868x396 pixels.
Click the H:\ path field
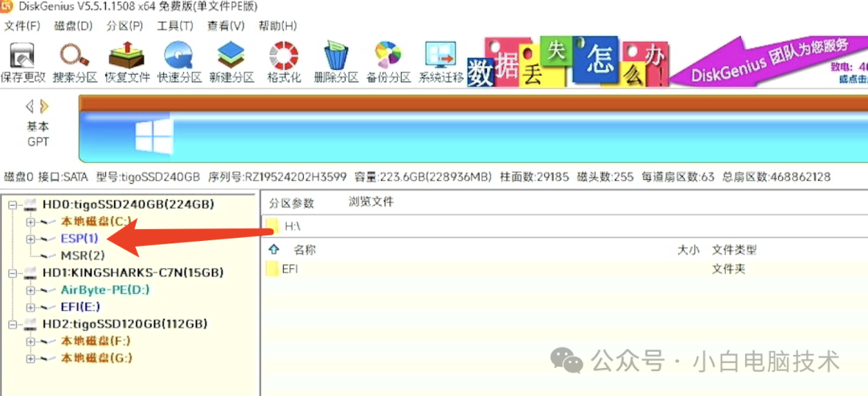pos(565,226)
